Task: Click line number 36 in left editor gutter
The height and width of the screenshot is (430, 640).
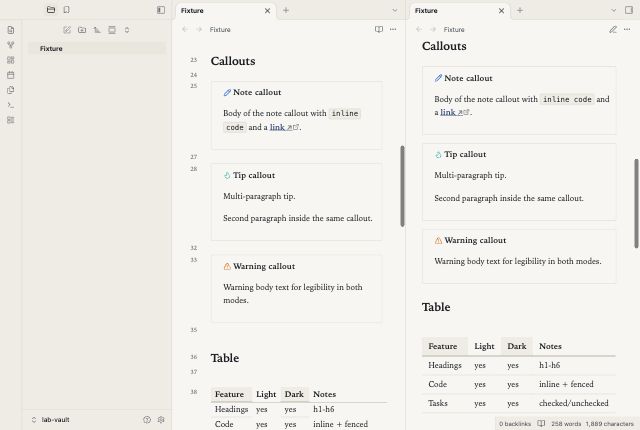Action: click(x=194, y=357)
